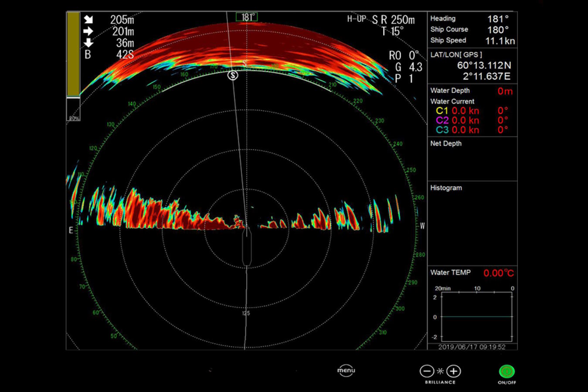Click the cyan C3 current layer

click(472, 130)
